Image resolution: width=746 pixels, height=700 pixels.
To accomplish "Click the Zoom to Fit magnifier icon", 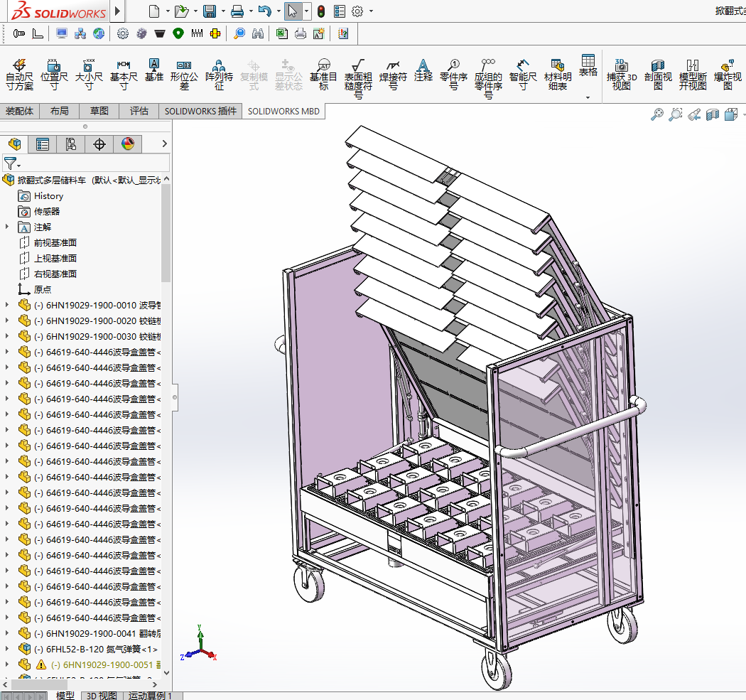I will (x=657, y=114).
